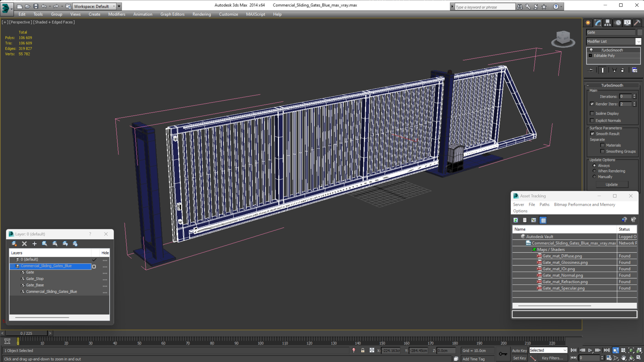Click Table View icon in Asset Tracking
Image resolution: width=644 pixels, height=362 pixels.
click(543, 220)
